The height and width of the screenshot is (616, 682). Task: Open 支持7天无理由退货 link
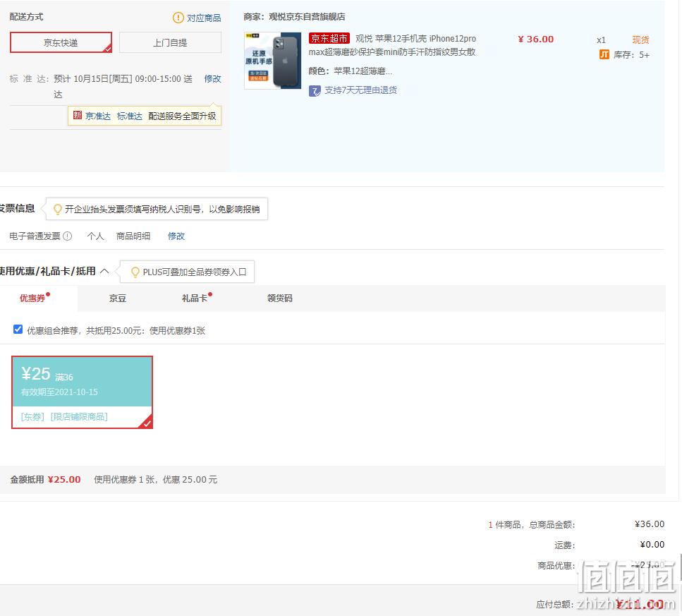point(360,90)
